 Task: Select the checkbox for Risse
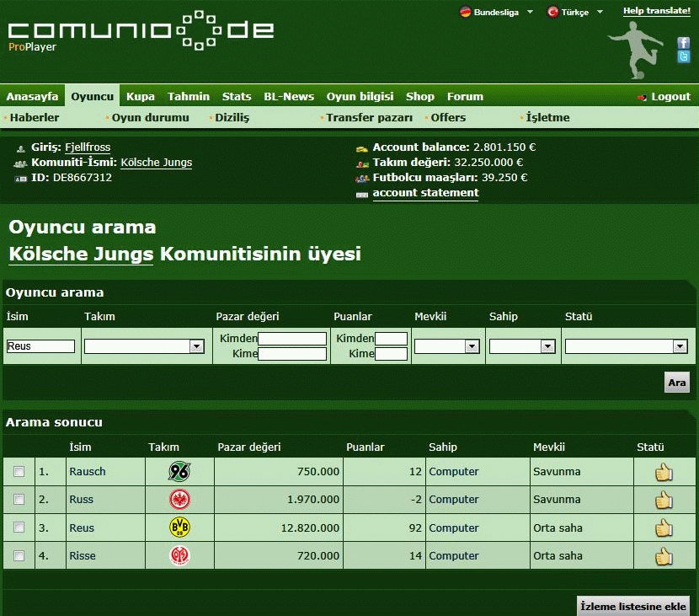tap(19, 556)
